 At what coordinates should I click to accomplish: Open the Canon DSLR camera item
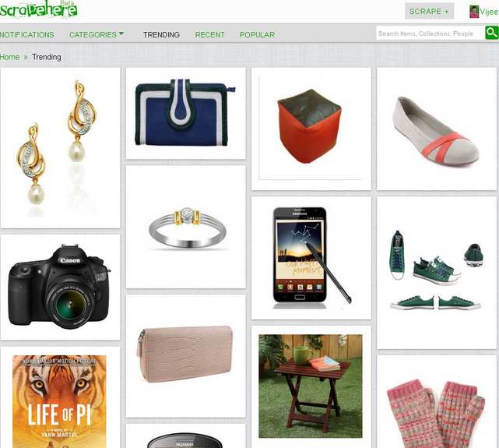[x=61, y=287]
